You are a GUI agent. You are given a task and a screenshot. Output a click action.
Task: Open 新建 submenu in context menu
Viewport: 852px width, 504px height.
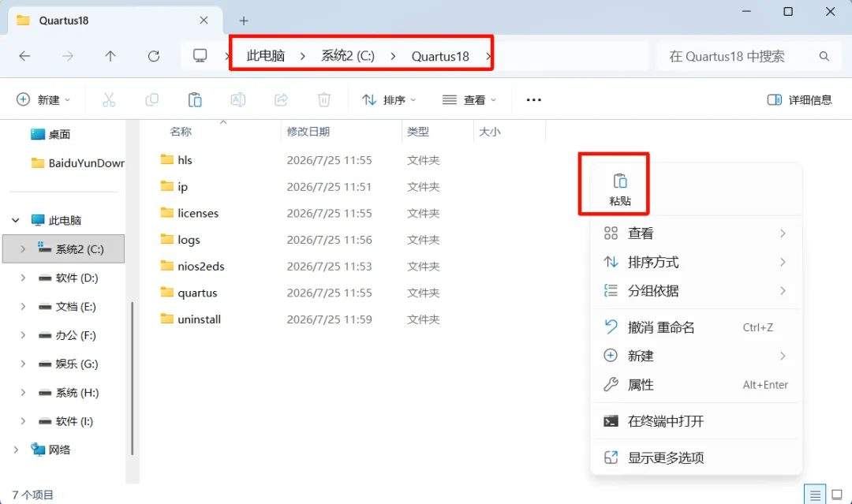point(696,357)
